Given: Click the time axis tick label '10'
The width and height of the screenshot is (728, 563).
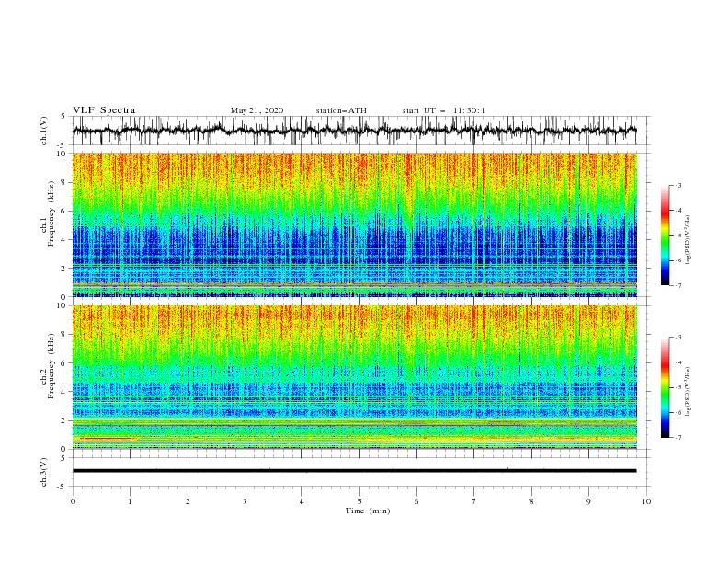Looking at the screenshot, I should point(646,501).
